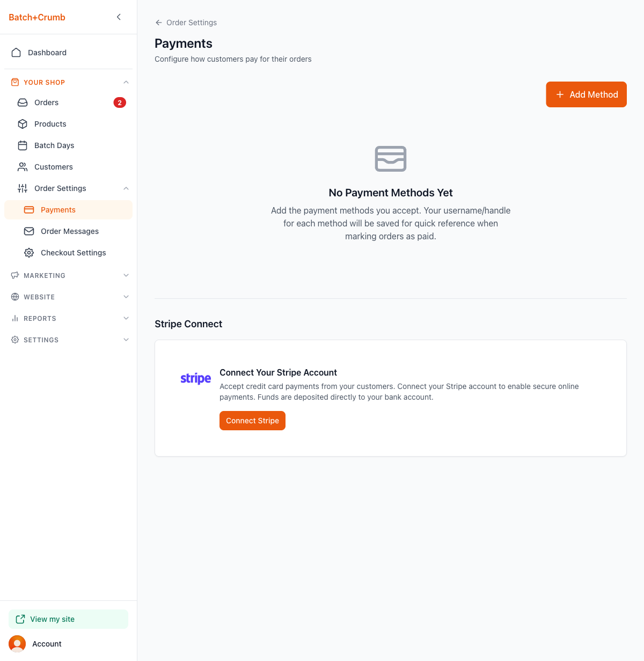This screenshot has width=644, height=661.
Task: Select Payments in the sidebar
Action: (x=68, y=210)
